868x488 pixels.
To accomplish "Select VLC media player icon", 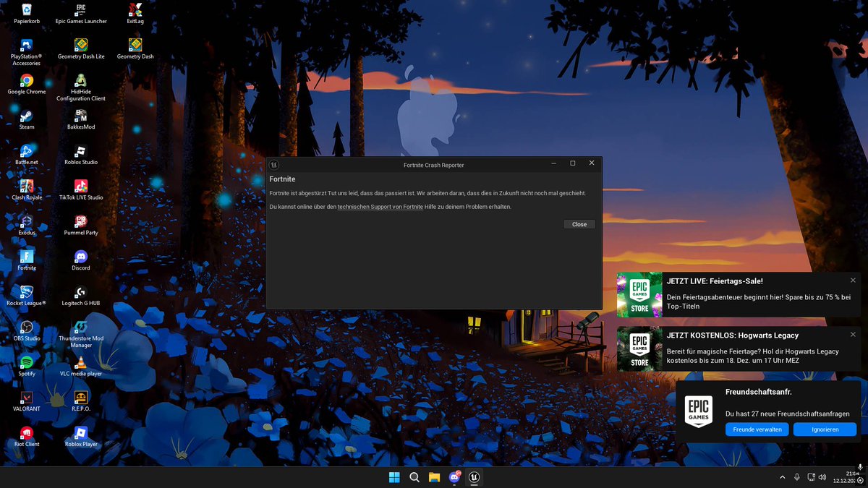I will (81, 367).
